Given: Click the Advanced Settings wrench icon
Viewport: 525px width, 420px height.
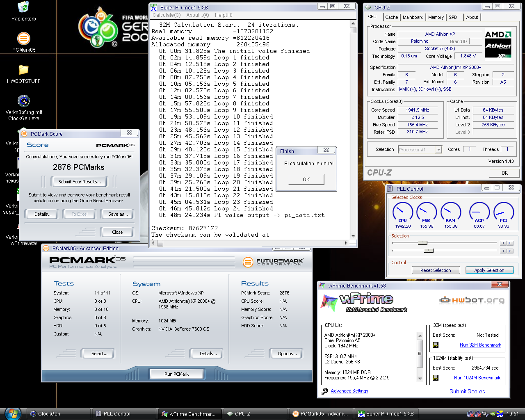Looking at the screenshot, I should [x=324, y=391].
